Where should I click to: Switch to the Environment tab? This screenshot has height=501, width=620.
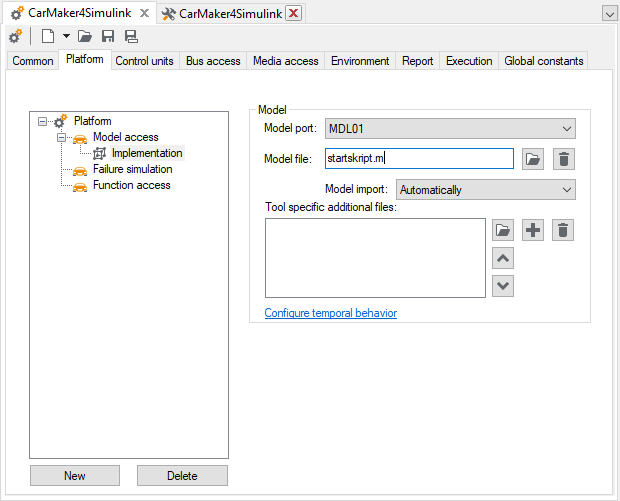360,61
